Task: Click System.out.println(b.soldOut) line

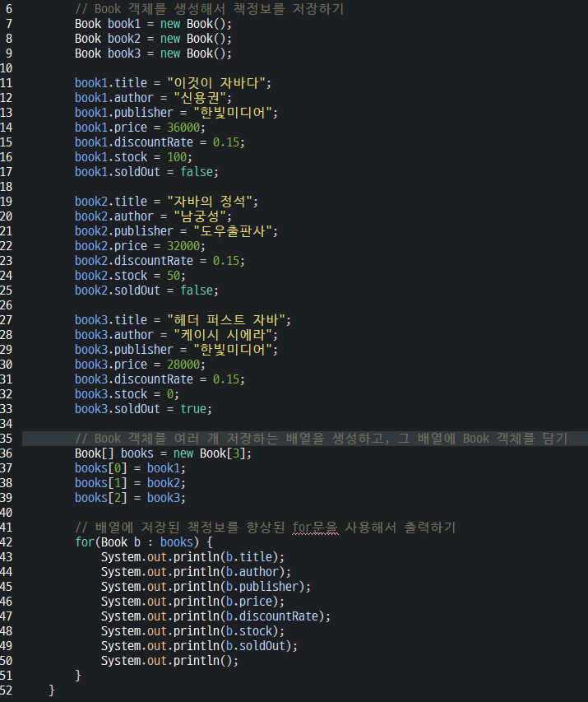Action: 200,645
